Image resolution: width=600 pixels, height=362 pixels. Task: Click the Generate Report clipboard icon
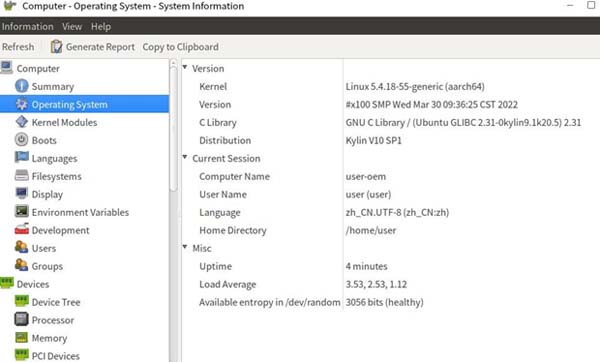(56, 46)
